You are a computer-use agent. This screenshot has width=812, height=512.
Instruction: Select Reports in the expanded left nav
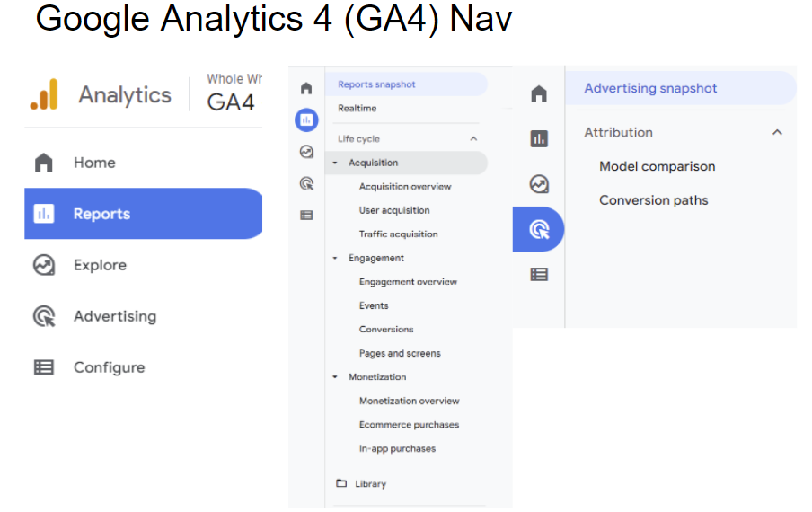click(144, 213)
